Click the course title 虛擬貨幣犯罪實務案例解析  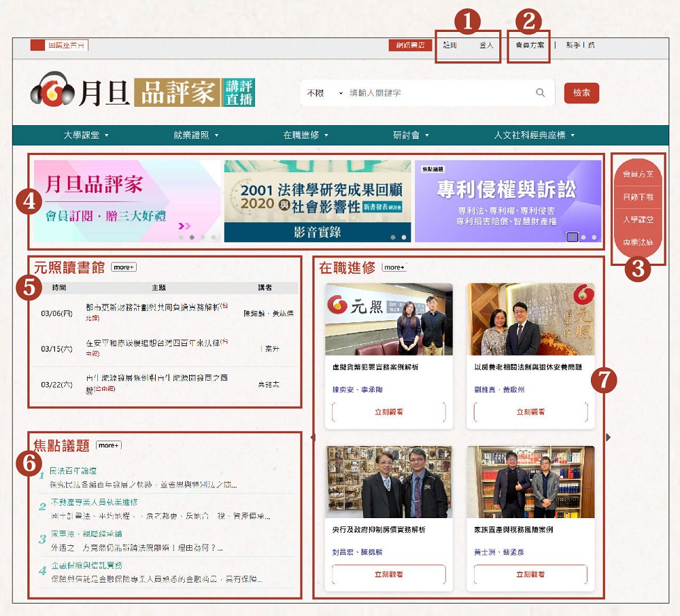(x=375, y=367)
